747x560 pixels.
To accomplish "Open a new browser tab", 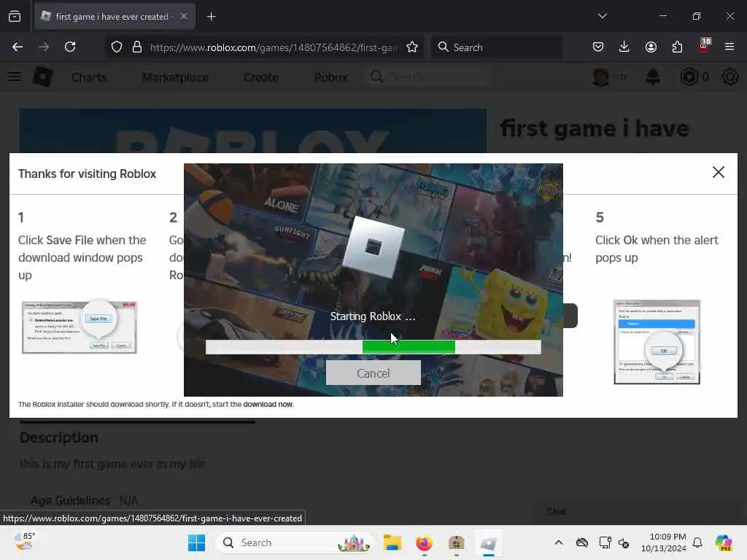I will pyautogui.click(x=211, y=17).
